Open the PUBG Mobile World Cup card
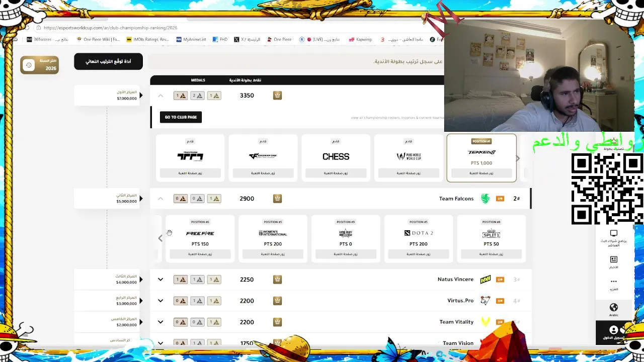The height and width of the screenshot is (362, 644). [409, 158]
